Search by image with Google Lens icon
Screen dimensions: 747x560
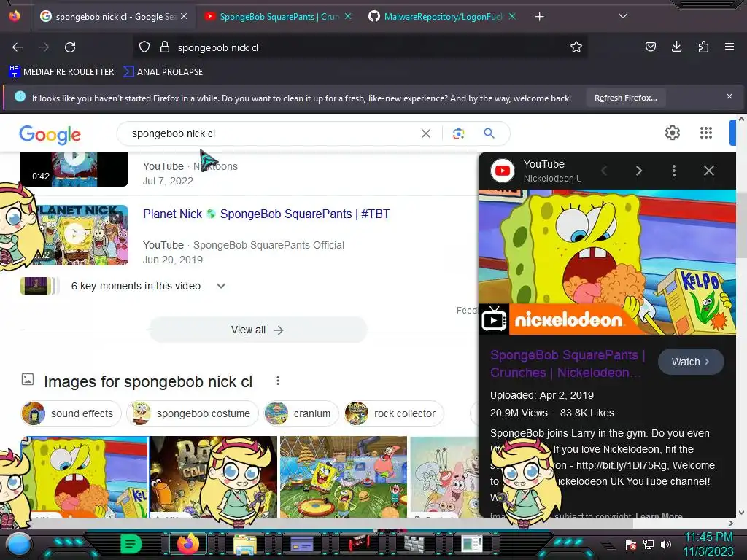click(458, 134)
